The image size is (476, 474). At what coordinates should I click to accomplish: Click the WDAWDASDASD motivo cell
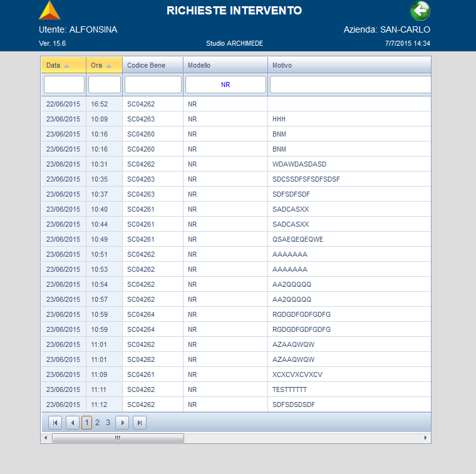click(x=349, y=164)
